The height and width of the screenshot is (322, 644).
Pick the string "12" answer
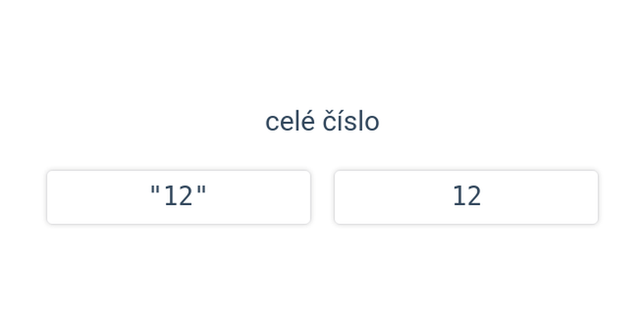[x=179, y=196]
